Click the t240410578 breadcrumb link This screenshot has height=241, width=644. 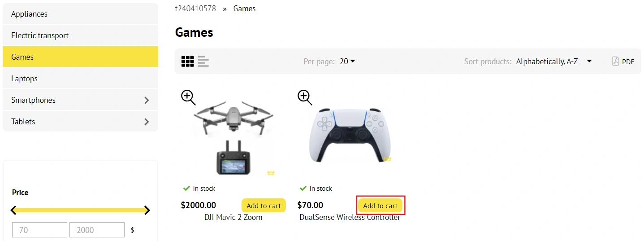tap(195, 9)
